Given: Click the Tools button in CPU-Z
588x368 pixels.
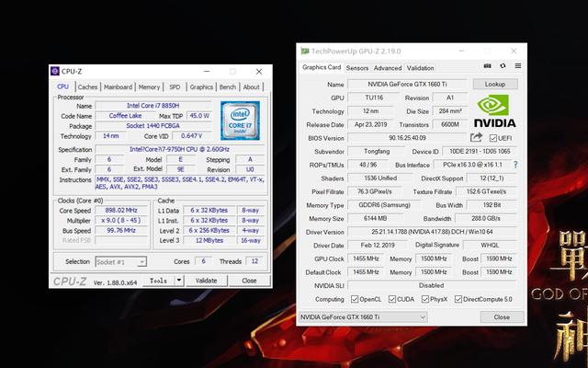Looking at the screenshot, I should (x=159, y=281).
